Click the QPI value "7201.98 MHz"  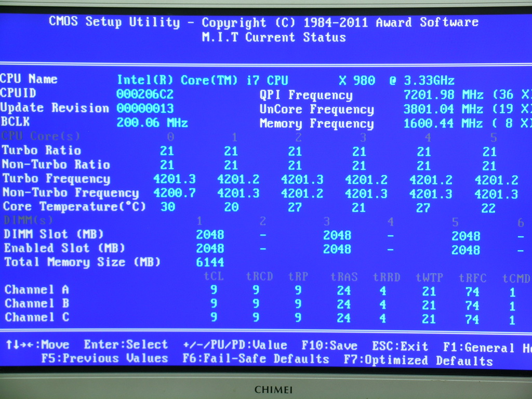click(444, 95)
